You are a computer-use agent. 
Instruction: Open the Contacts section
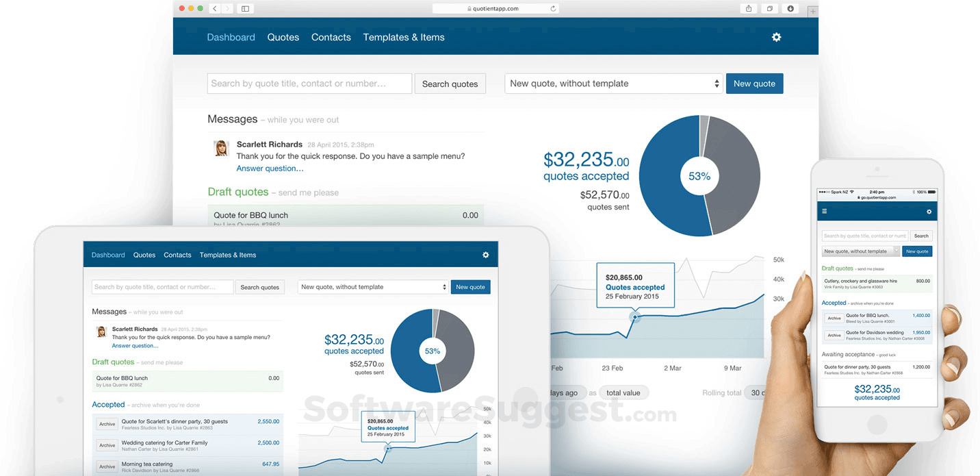point(331,37)
